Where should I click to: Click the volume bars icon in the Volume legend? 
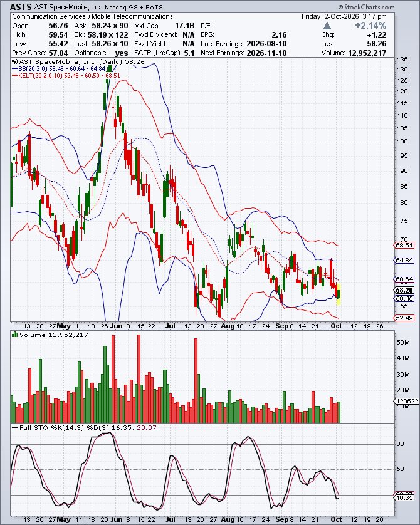pos(15,334)
